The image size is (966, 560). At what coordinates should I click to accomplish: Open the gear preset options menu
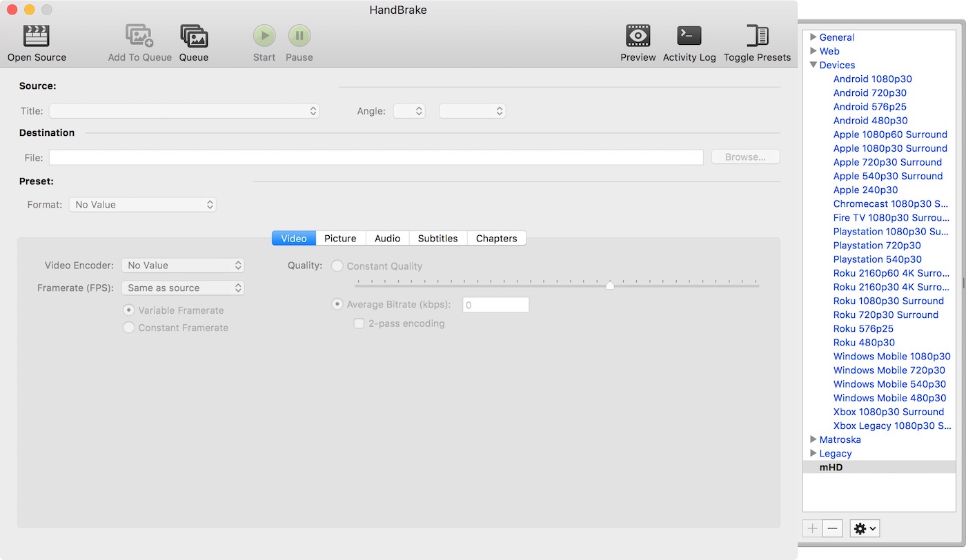pyautogui.click(x=865, y=528)
